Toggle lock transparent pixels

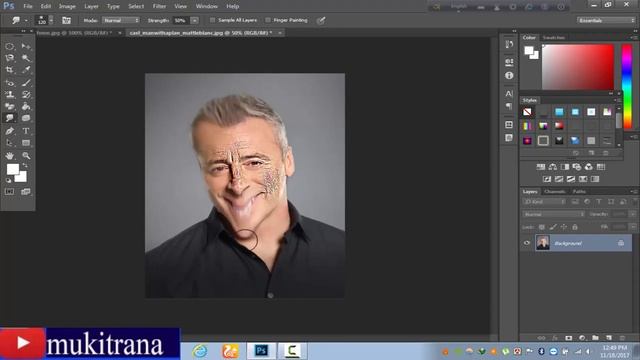point(542,227)
